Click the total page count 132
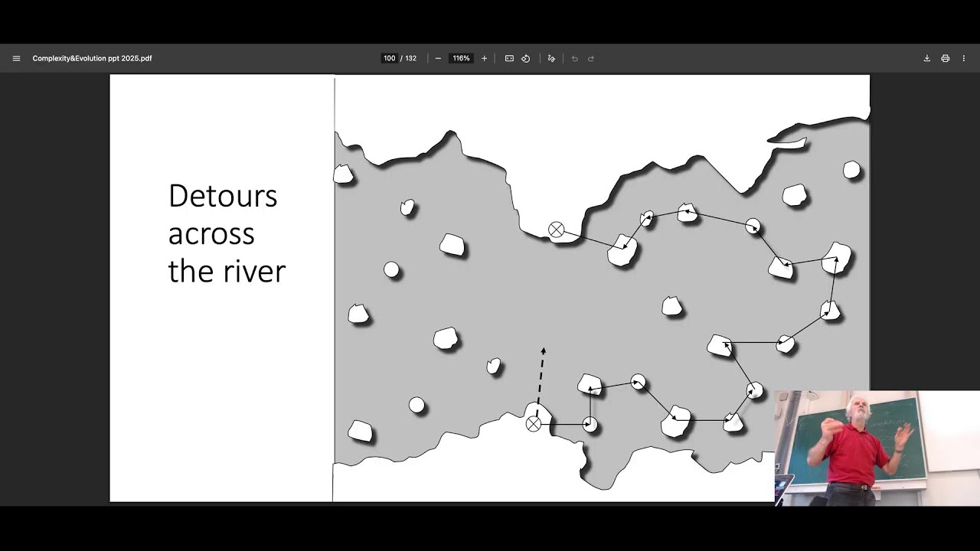Image resolution: width=980 pixels, height=551 pixels. 411,58
